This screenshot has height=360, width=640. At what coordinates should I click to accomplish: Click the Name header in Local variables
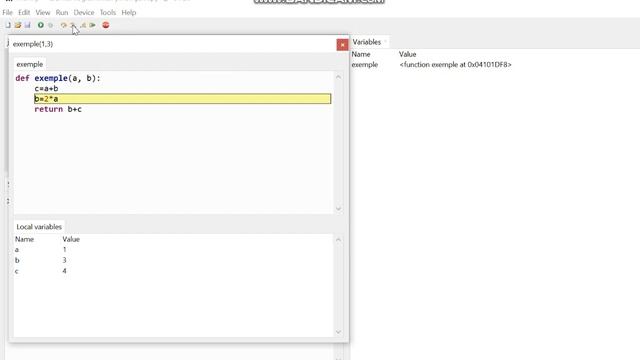pyautogui.click(x=24, y=239)
